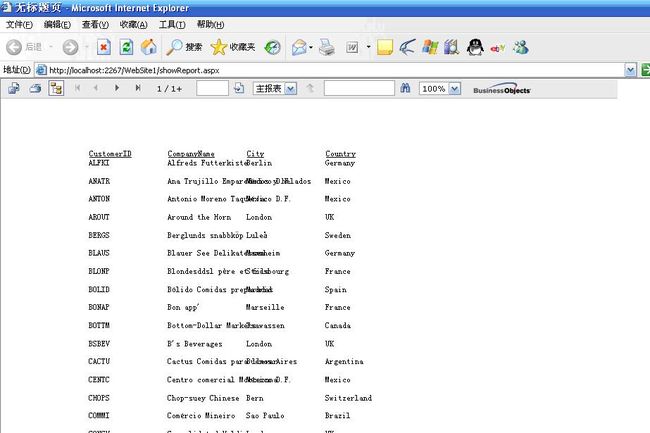Click the City column header
Image resolution: width=650 pixels, height=433 pixels.
(255, 154)
